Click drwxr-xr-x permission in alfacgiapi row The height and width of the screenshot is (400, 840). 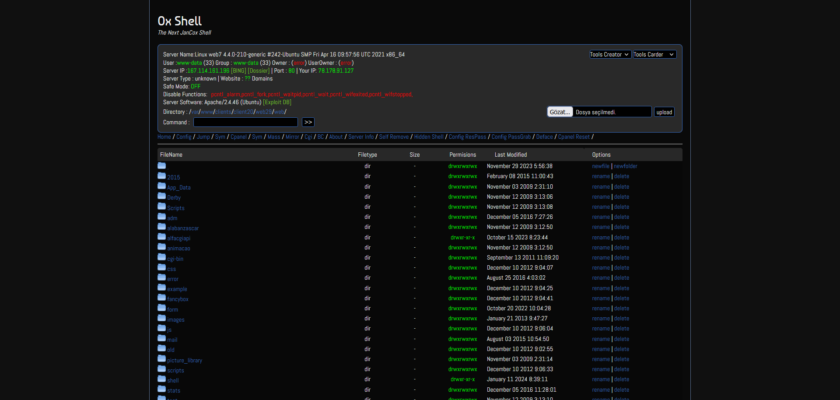(x=462, y=237)
